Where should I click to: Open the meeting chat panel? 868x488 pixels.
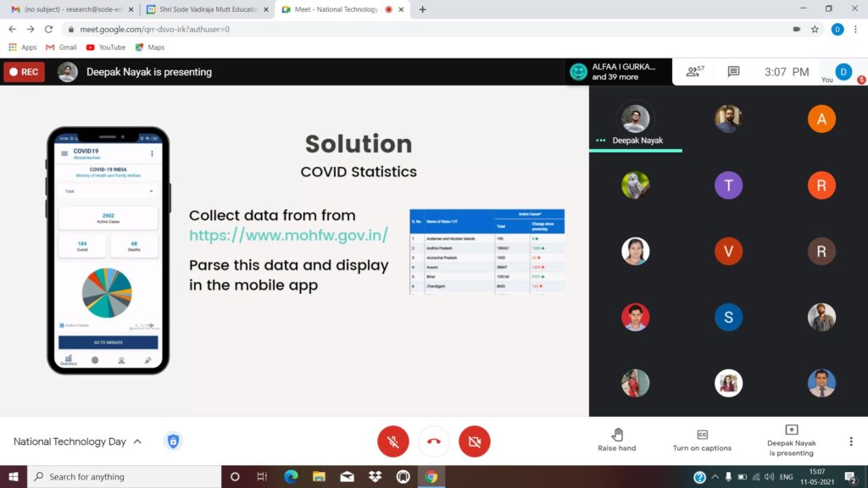tap(733, 72)
